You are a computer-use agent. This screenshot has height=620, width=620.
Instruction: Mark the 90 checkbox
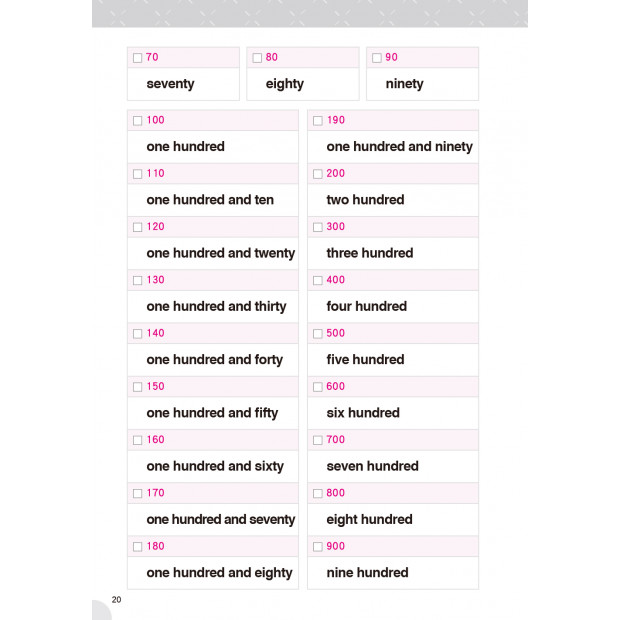377,58
